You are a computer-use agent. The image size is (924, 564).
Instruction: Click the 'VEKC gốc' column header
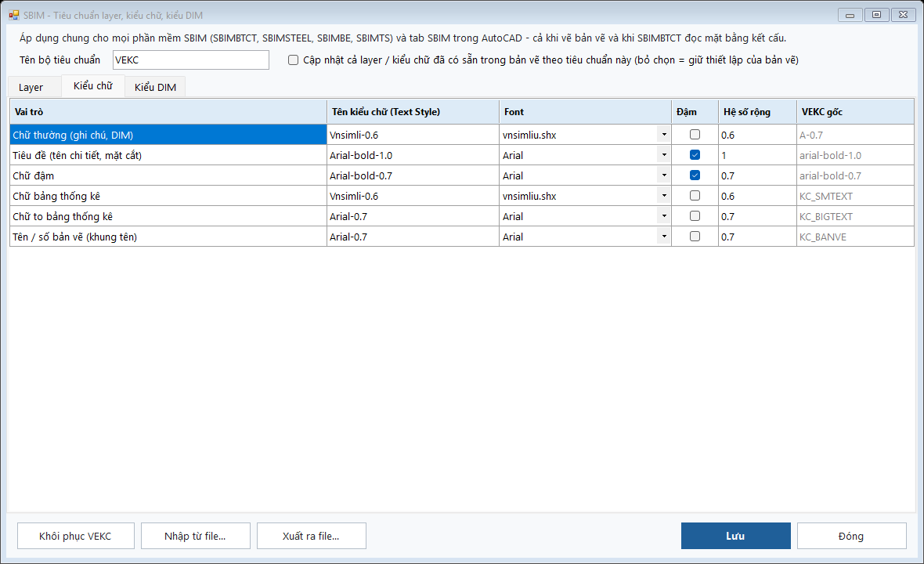click(x=855, y=112)
